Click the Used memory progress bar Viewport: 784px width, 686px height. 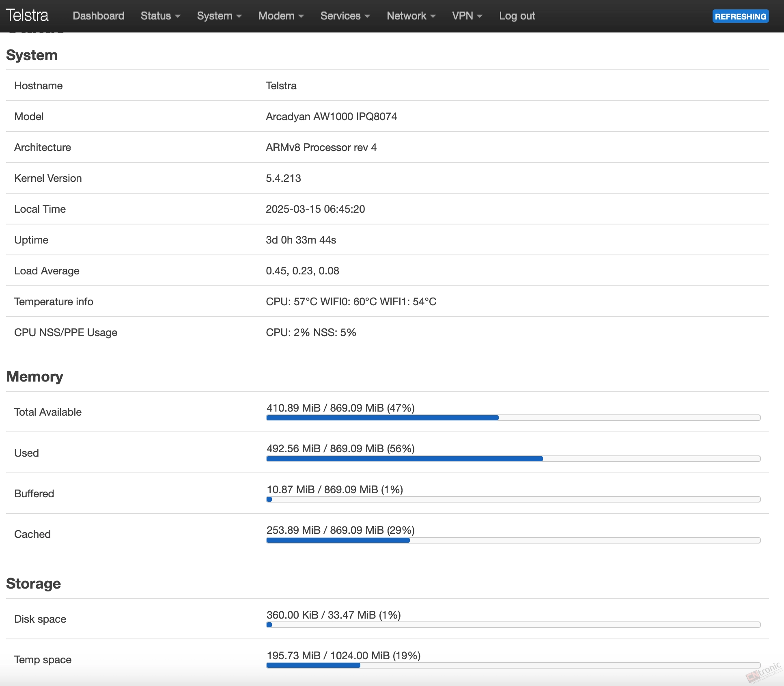(x=513, y=459)
